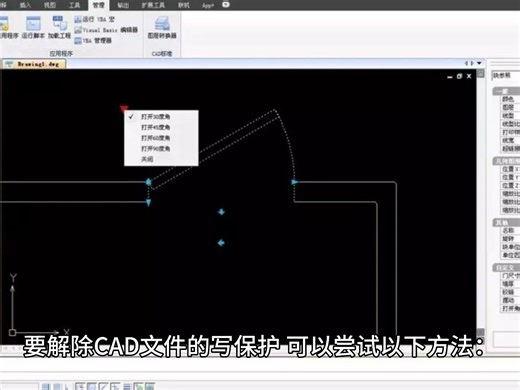The width and height of the screenshot is (520, 390).
Task: Click the drawing area vertical scrollbar
Action: point(480,203)
